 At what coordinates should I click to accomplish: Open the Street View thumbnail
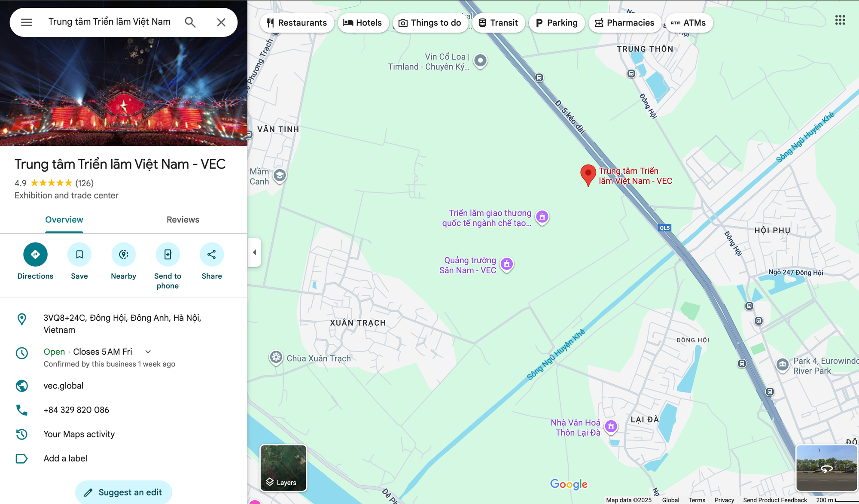click(827, 468)
